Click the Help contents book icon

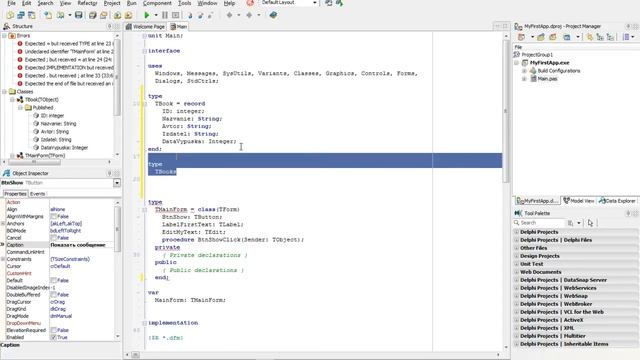point(273,15)
